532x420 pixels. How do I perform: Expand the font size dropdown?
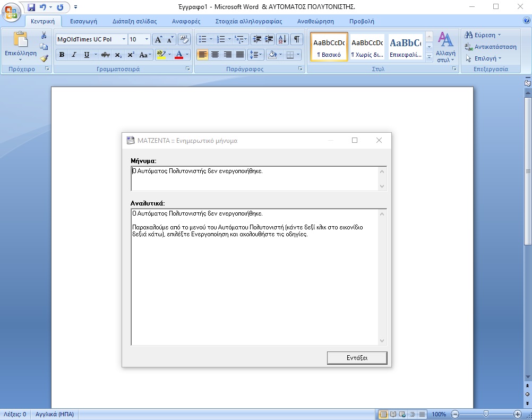coord(147,39)
